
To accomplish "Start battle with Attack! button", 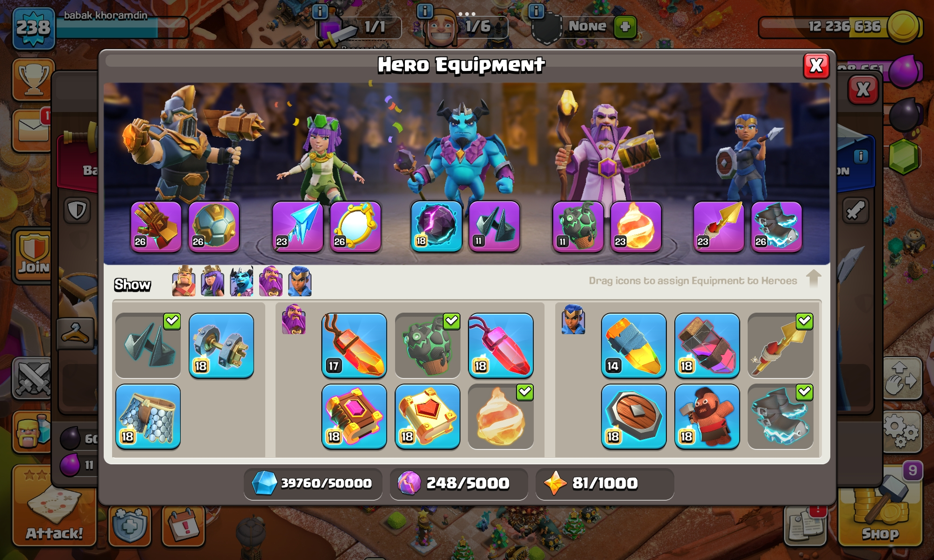I will pos(54,505).
